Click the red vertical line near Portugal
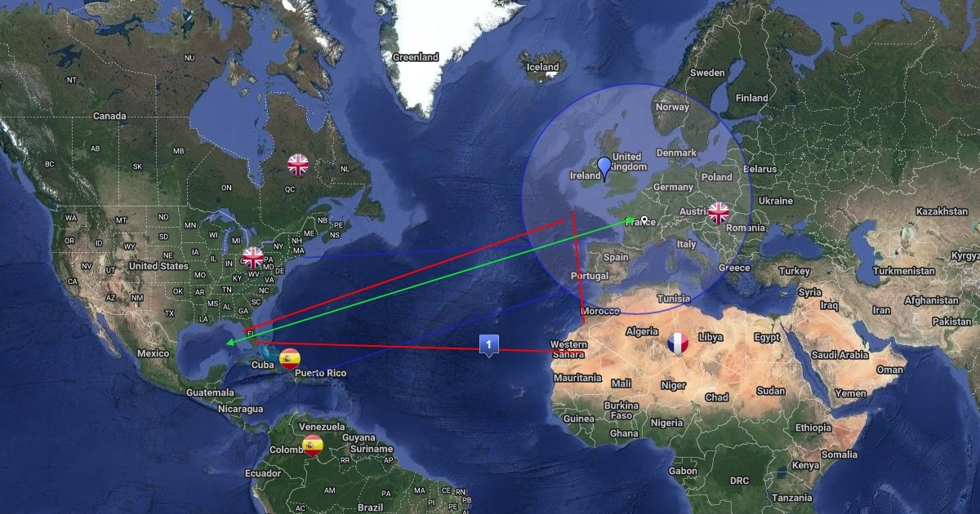The image size is (980, 514). (x=578, y=269)
